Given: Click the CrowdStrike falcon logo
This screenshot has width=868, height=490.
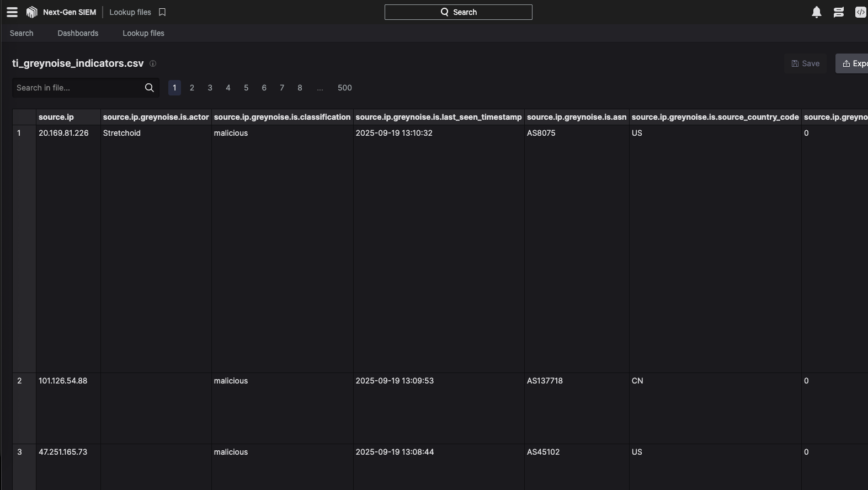Looking at the screenshot, I should (x=32, y=12).
